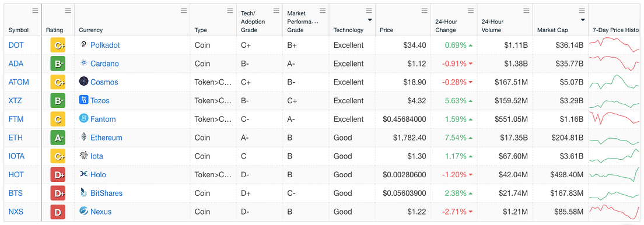Click the Ethereum logo icon
Screen dimensions: 644x225
point(83,137)
